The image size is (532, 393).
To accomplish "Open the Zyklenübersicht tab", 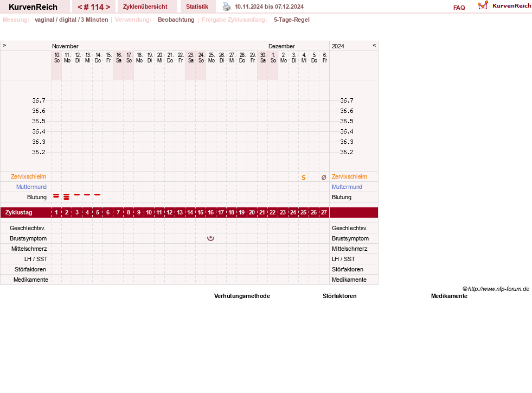I will click(145, 7).
